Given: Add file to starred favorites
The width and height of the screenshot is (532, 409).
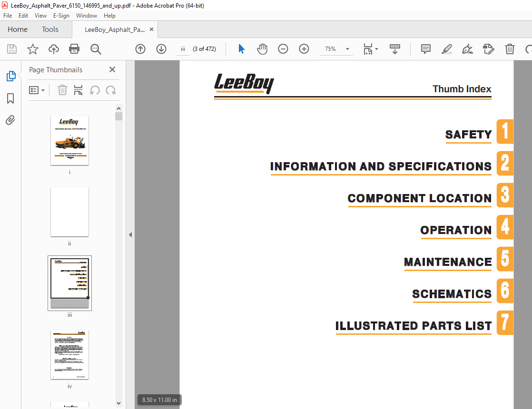Looking at the screenshot, I should click(x=33, y=49).
